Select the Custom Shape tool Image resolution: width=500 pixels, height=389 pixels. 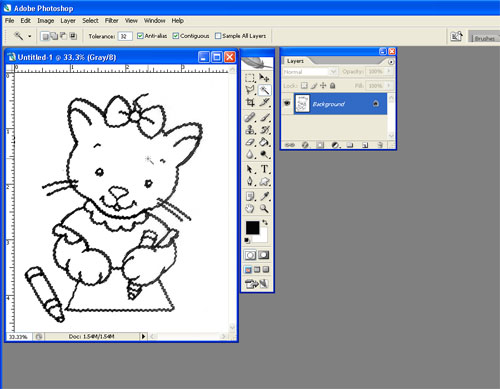264,181
